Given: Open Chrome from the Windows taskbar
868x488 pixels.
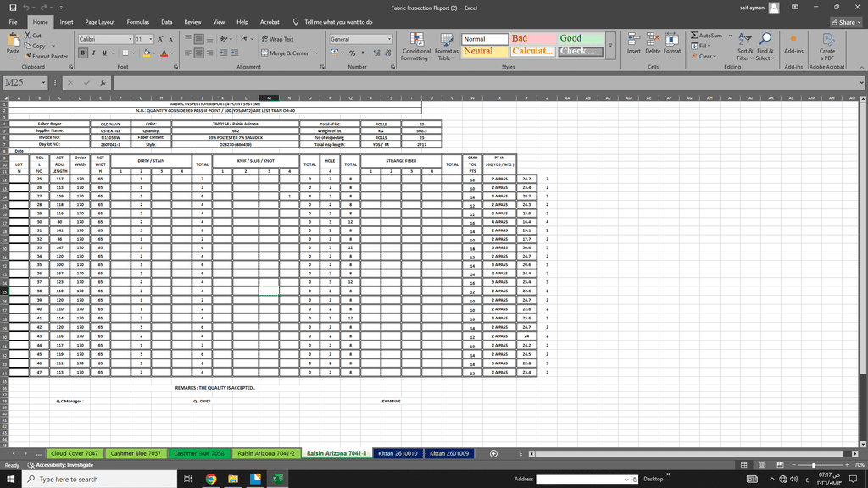Looking at the screenshot, I should [x=211, y=480].
